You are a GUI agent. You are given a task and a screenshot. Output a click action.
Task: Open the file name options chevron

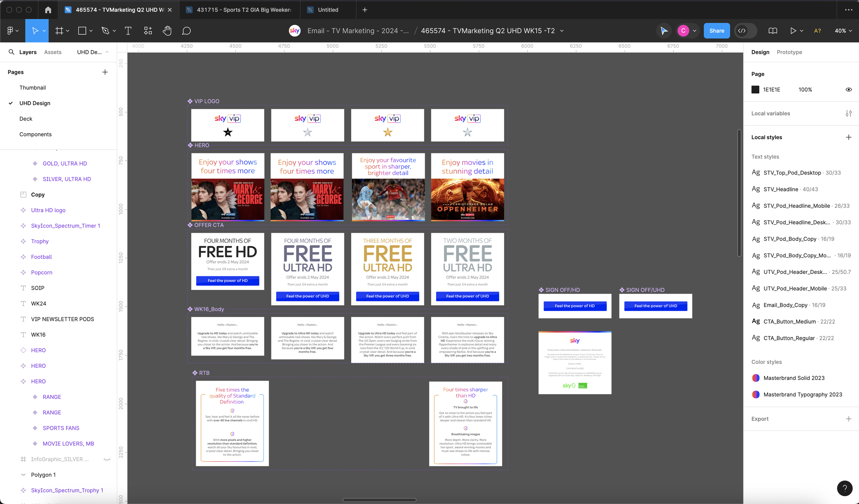click(x=562, y=31)
